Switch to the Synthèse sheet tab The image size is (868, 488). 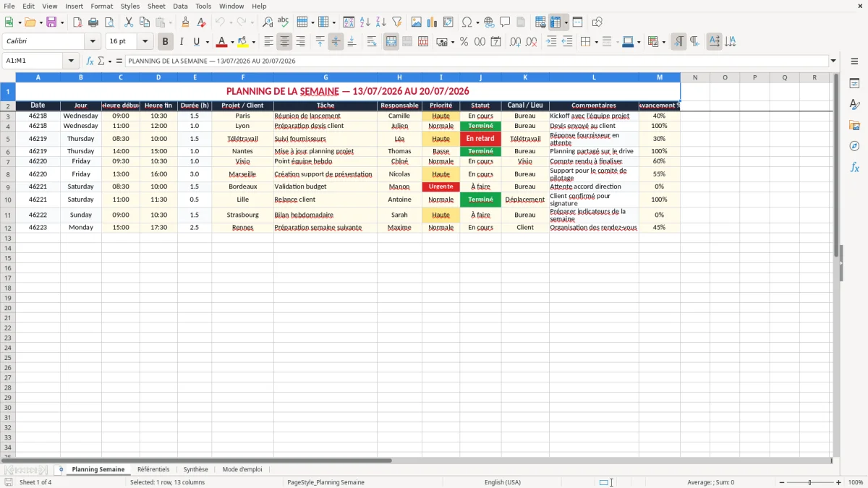pos(195,469)
